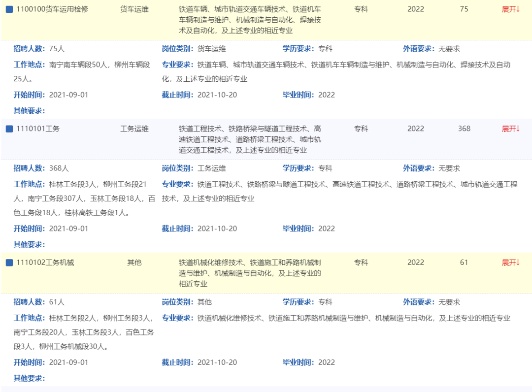Collapse the 货车运用检修 row using 展开↓
The height and width of the screenshot is (392, 532).
click(510, 9)
